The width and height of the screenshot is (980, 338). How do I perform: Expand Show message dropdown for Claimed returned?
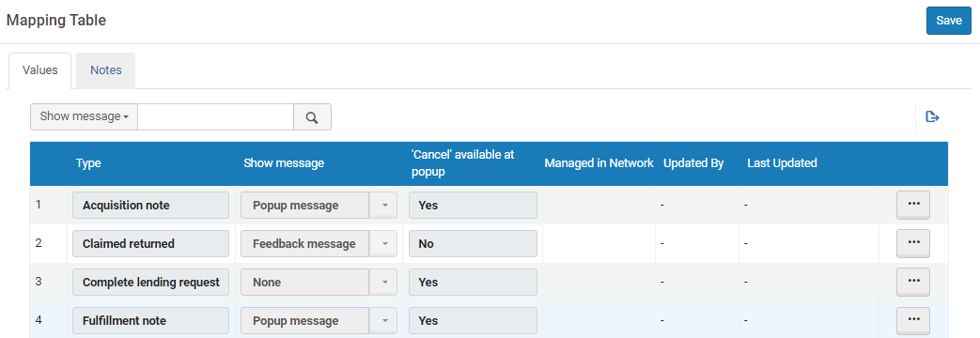coord(383,244)
